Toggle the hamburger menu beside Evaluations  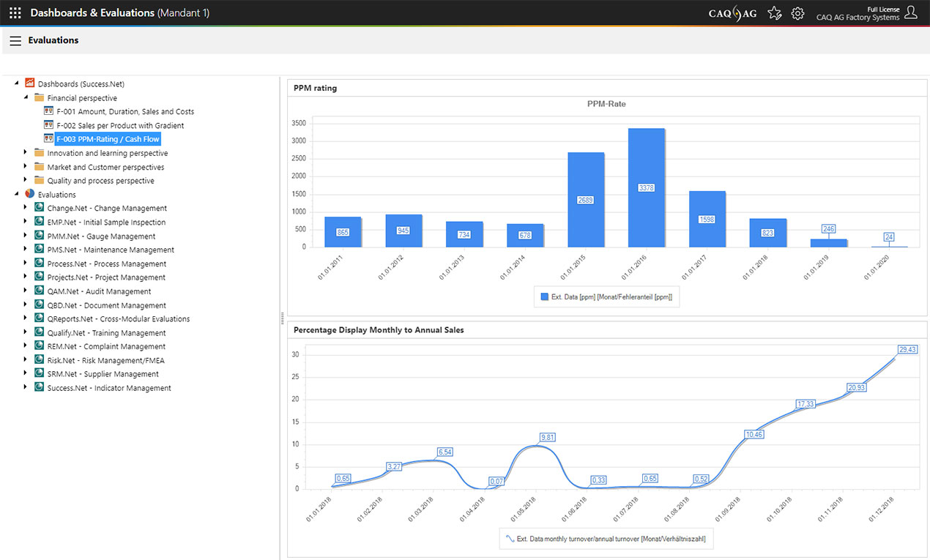coord(15,41)
